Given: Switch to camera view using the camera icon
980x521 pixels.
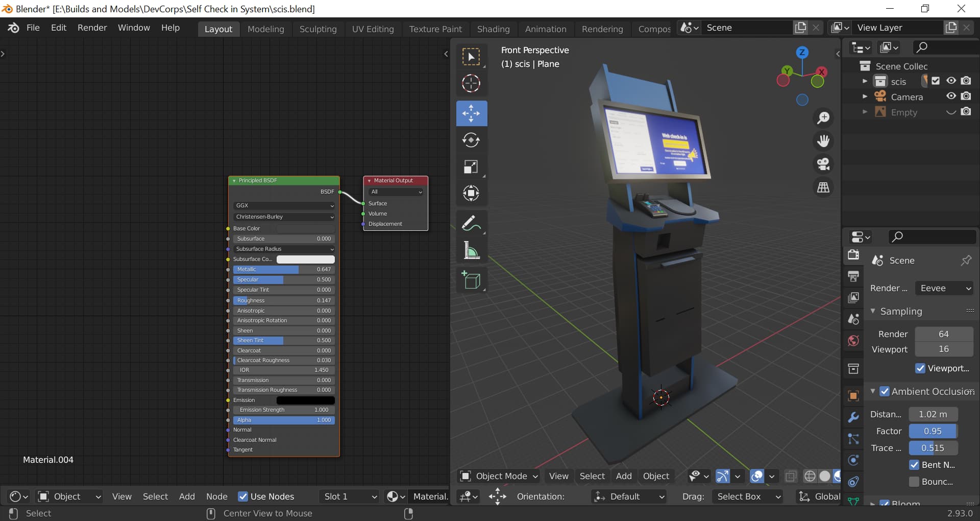Looking at the screenshot, I should (x=823, y=163).
